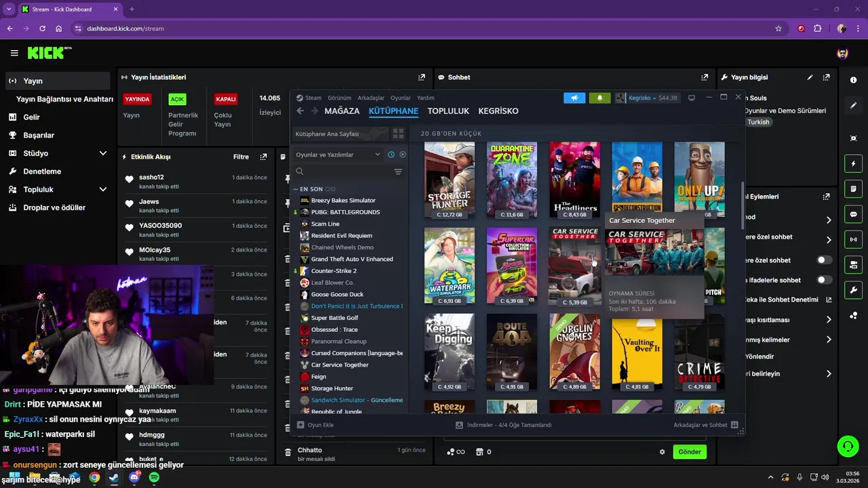Viewport: 868px width, 488px height.
Task: Toggle the camera panel icon in rail
Action: click(853, 264)
